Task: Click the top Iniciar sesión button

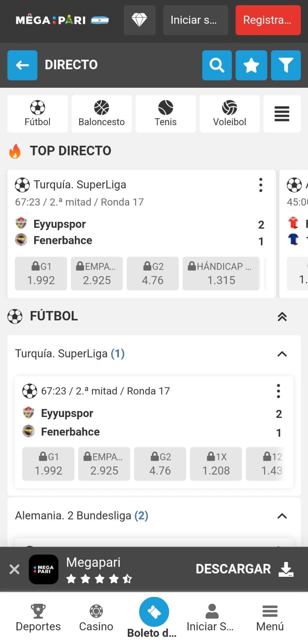Action: (x=195, y=20)
